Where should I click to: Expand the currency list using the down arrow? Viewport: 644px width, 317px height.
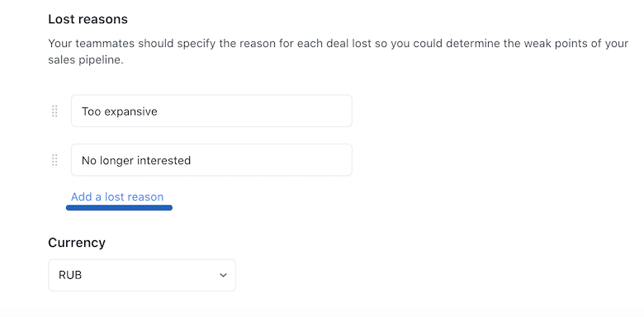pyautogui.click(x=223, y=275)
